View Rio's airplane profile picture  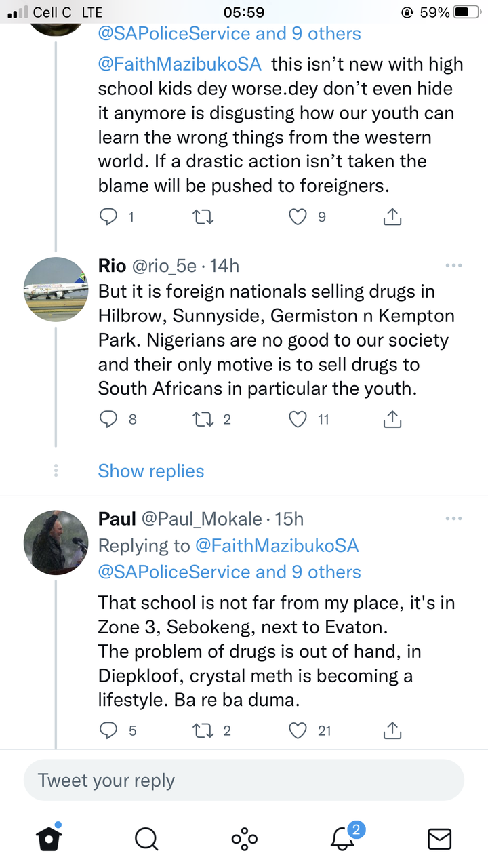coord(56,290)
